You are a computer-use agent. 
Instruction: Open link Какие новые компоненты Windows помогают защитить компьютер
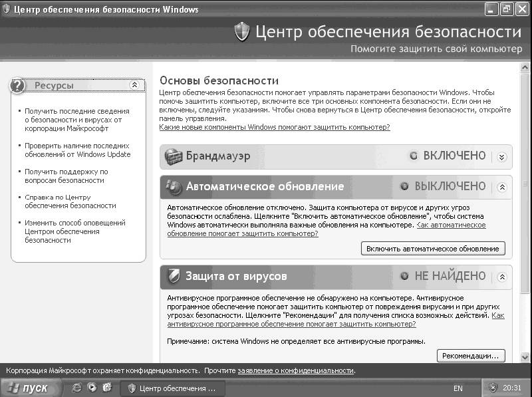(x=275, y=127)
